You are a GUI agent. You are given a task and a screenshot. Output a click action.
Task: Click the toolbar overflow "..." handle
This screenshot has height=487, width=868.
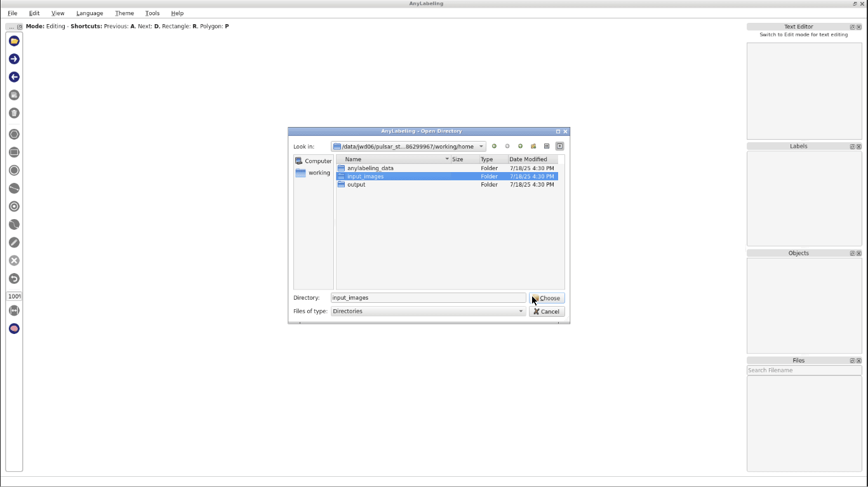coord(11,27)
